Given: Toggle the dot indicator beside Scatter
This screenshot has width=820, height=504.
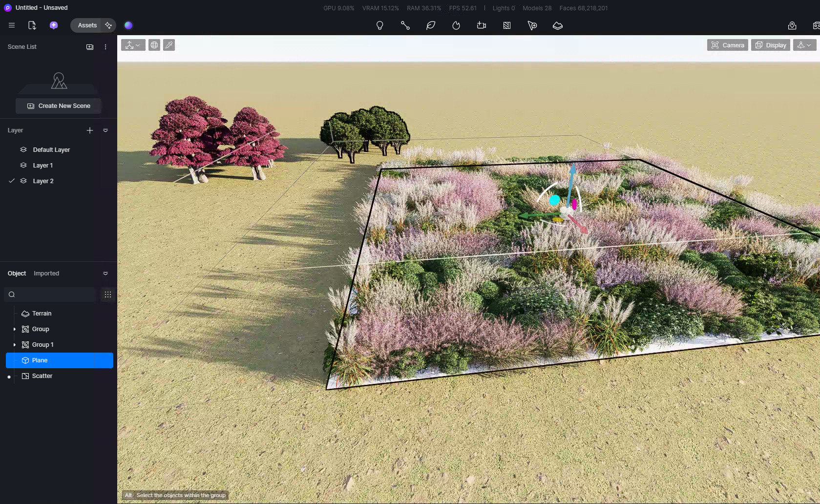Looking at the screenshot, I should [9, 377].
